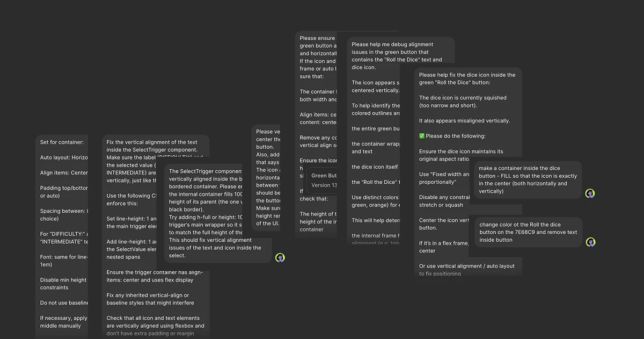Click the "Do not use baseline" line
Viewport: 644px width, 339px height.
tap(64, 303)
